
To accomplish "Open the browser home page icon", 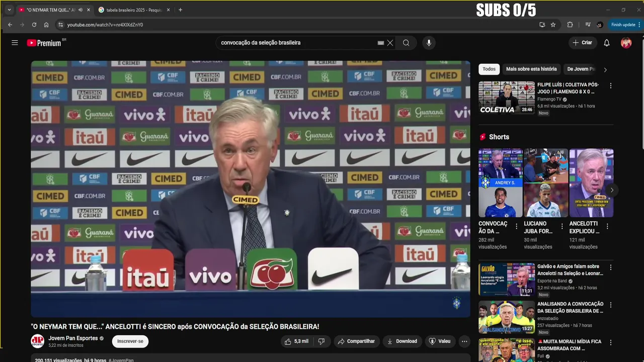I will point(46,25).
